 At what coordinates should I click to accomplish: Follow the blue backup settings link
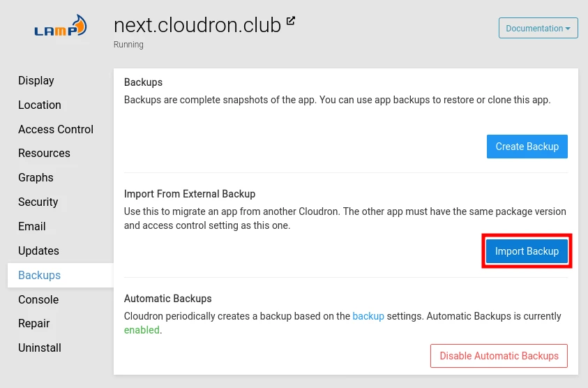pyautogui.click(x=368, y=316)
